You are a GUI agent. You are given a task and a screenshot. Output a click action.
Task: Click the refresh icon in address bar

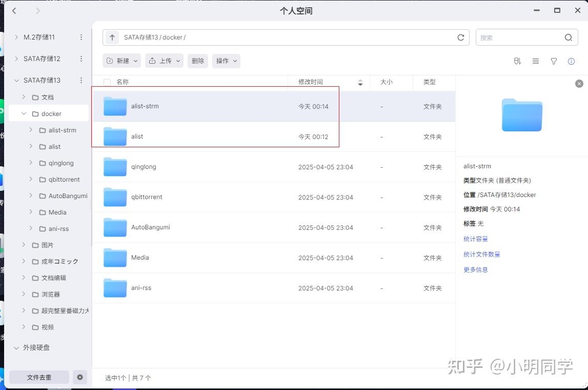[460, 37]
